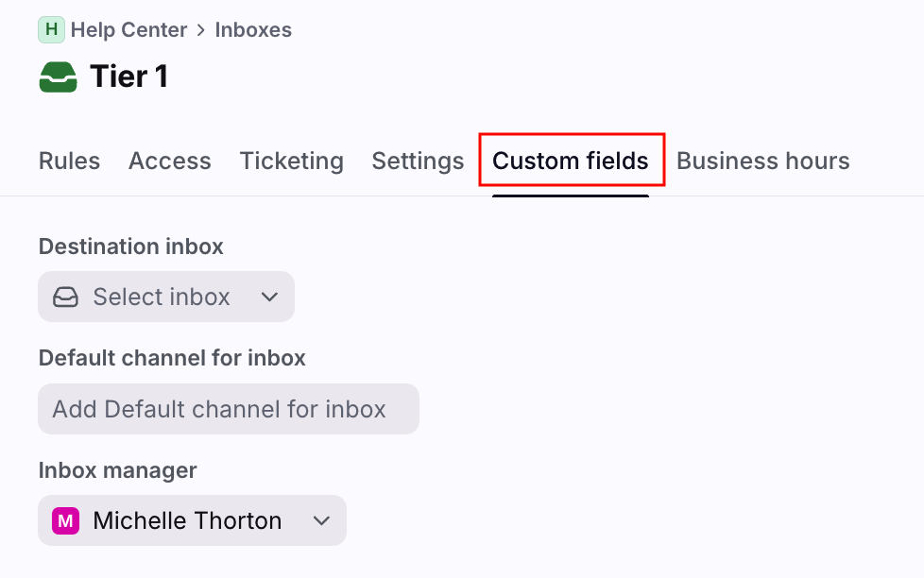Expand the chevron on Select inbox

click(x=269, y=297)
